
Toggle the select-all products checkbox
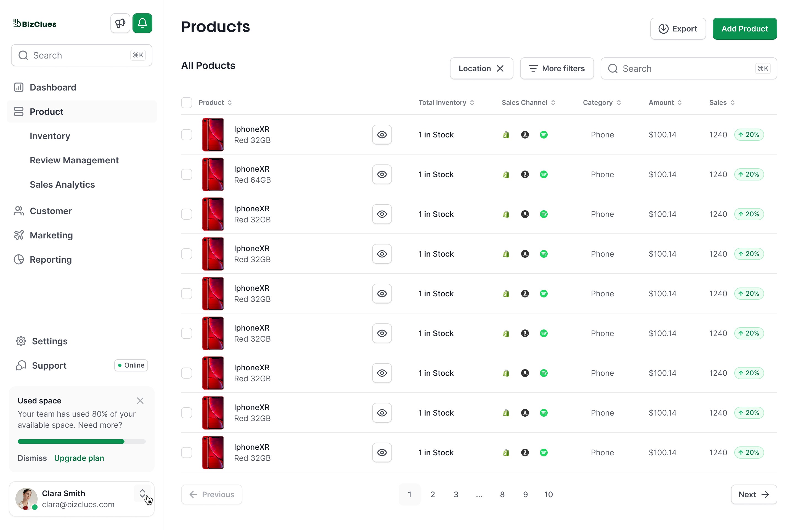click(187, 103)
